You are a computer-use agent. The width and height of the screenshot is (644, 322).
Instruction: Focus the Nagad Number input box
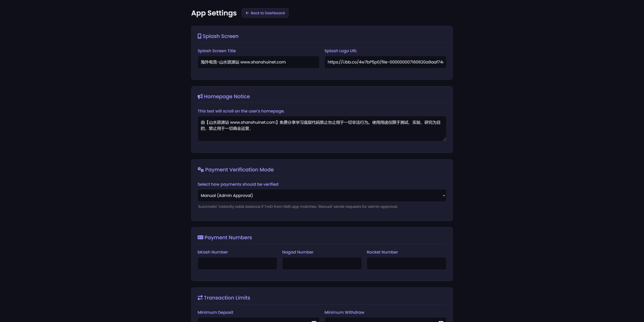[x=322, y=263]
